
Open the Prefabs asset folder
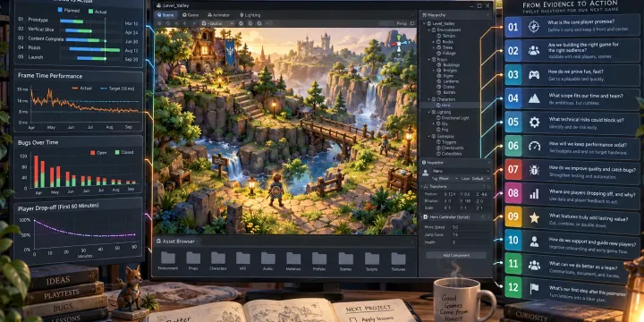coord(319,260)
